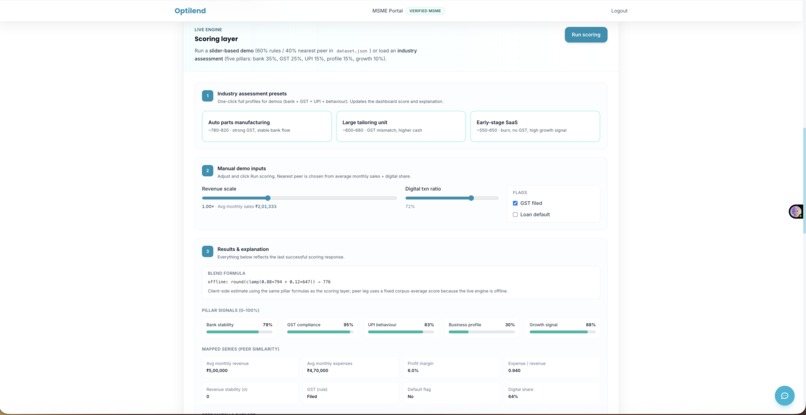Toggle the GST filed checkbox
The image size is (806, 415).
[516, 203]
